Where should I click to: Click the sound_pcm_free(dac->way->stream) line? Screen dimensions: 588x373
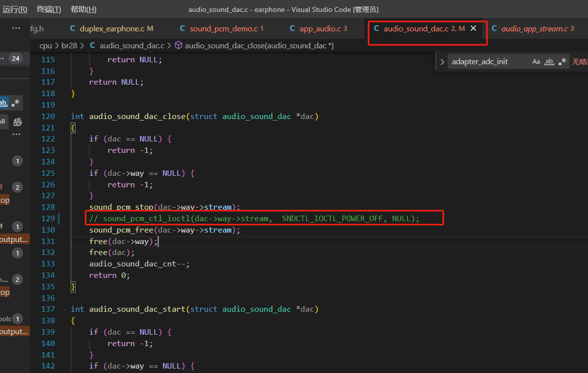165,230
